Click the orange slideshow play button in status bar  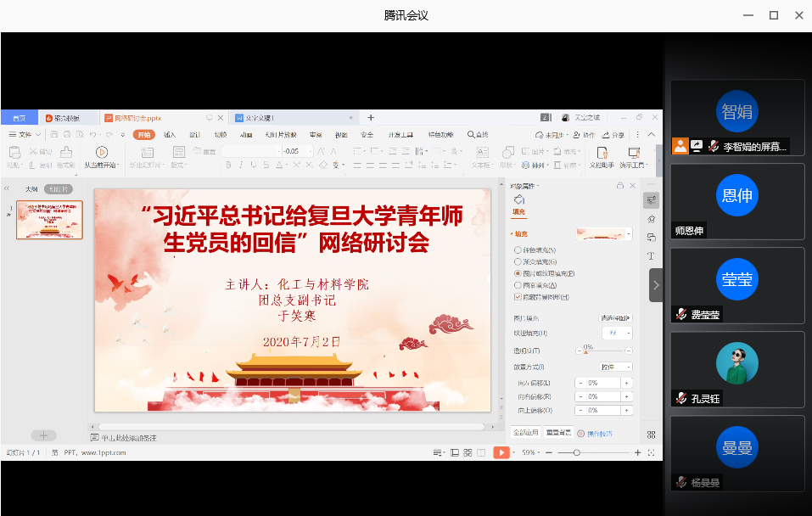click(502, 453)
